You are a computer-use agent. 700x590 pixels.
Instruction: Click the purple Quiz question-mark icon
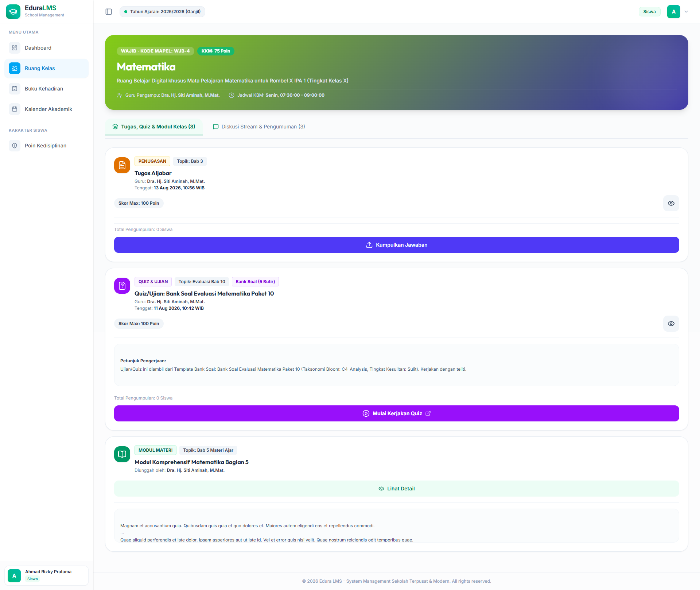(122, 286)
